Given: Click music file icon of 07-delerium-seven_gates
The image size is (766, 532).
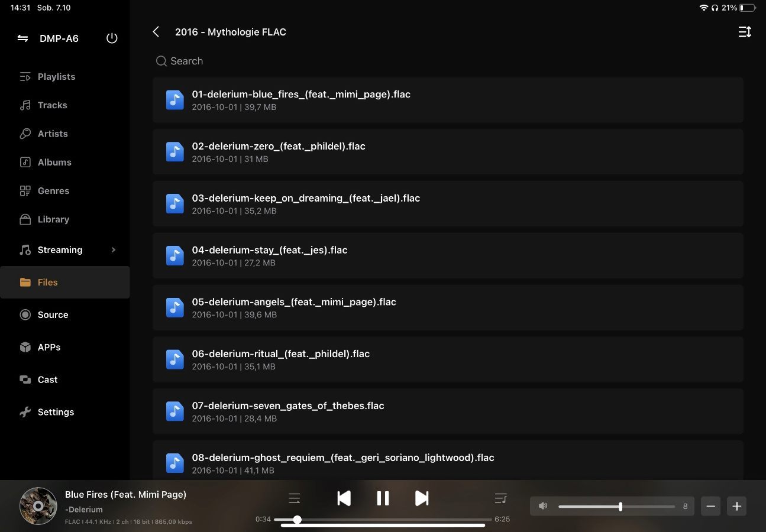Looking at the screenshot, I should pos(174,411).
